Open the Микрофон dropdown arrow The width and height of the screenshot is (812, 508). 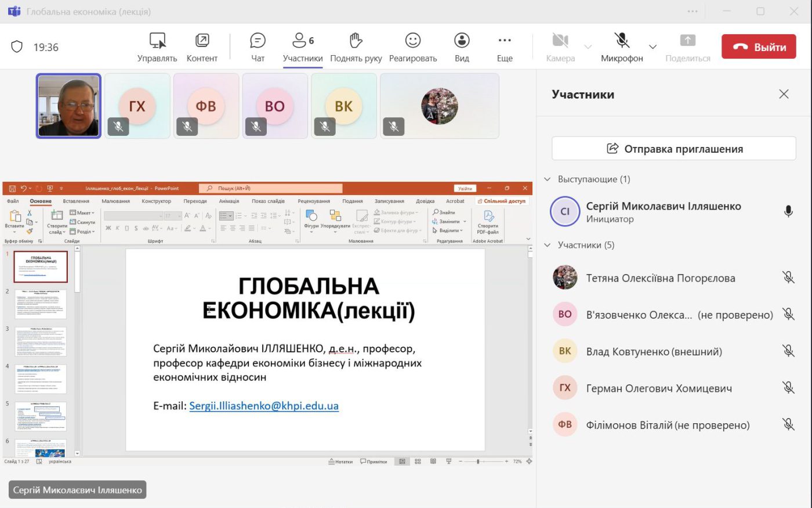pyautogui.click(x=652, y=46)
